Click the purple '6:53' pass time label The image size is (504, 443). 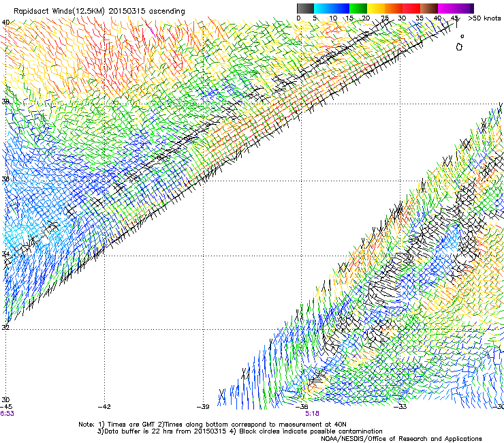pos(7,414)
